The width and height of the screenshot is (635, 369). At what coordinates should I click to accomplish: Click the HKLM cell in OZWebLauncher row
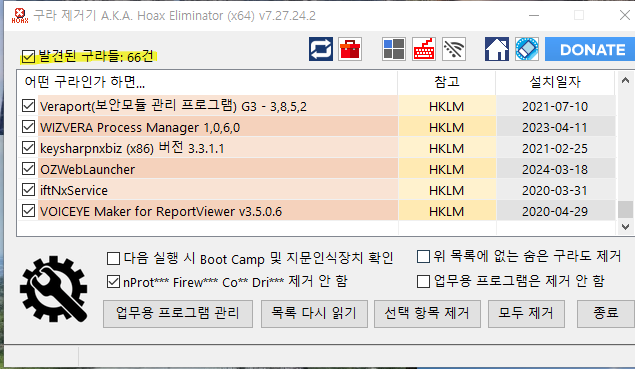447,169
